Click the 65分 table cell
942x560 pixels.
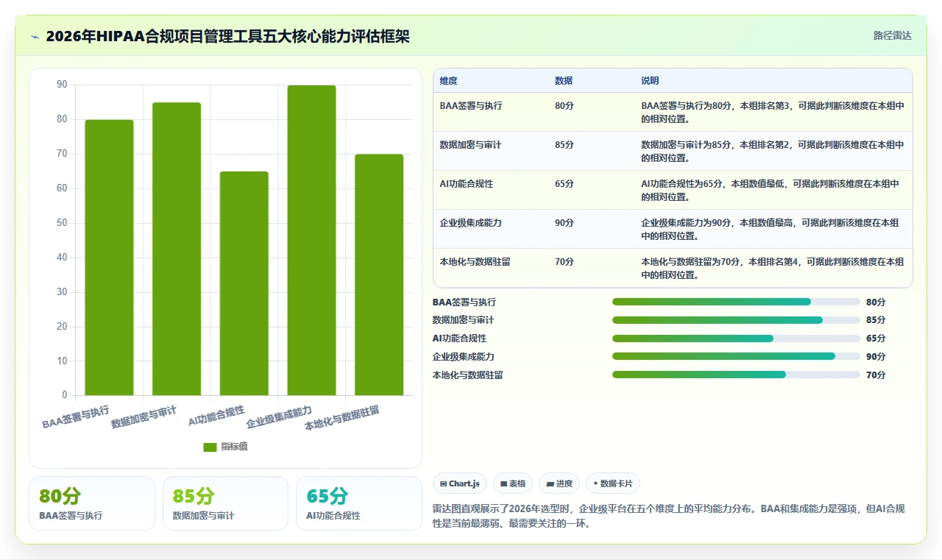coord(564,184)
